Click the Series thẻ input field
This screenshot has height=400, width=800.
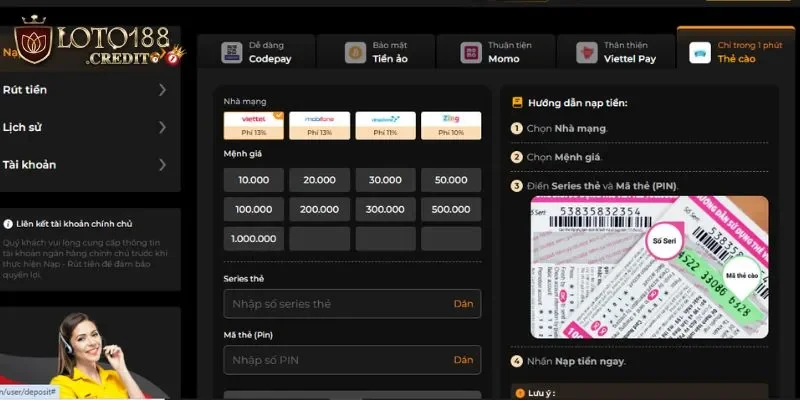pos(335,304)
